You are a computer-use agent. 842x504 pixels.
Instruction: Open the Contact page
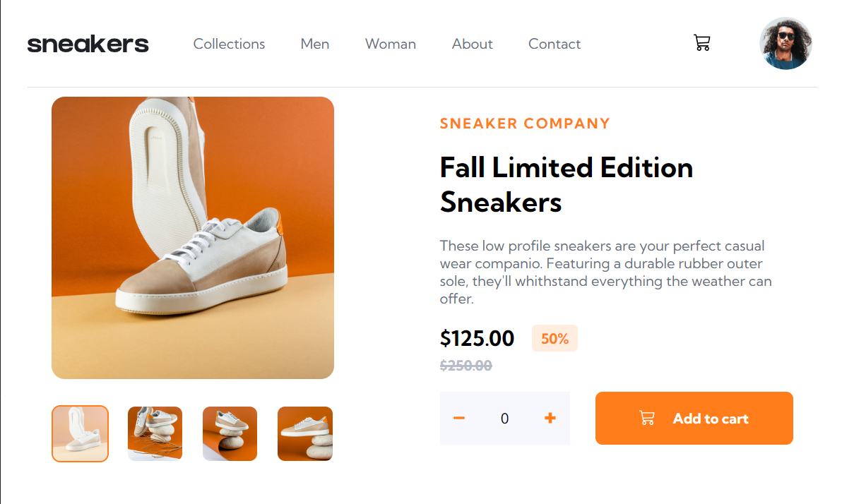[555, 44]
